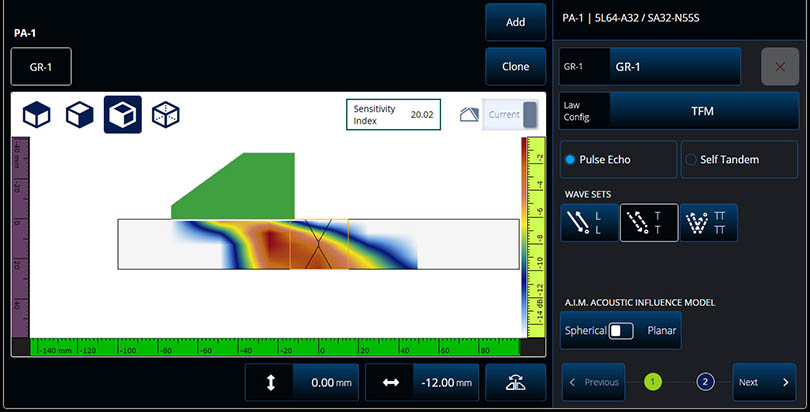810x412 pixels.
Task: Select the Self Tandem radio option
Action: point(739,159)
